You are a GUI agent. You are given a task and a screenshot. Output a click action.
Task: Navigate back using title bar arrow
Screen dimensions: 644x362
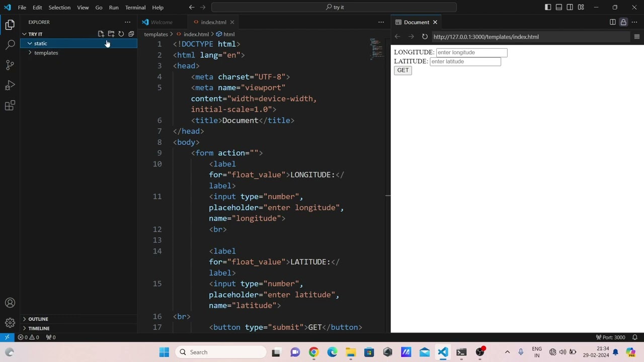pyautogui.click(x=192, y=7)
